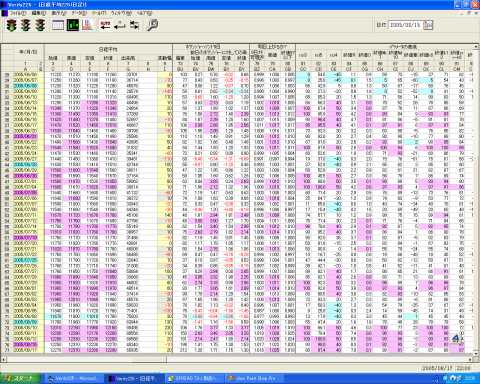Click the red bar graph toolbar icon
Screen dimensions: 480x384
(x=88, y=25)
